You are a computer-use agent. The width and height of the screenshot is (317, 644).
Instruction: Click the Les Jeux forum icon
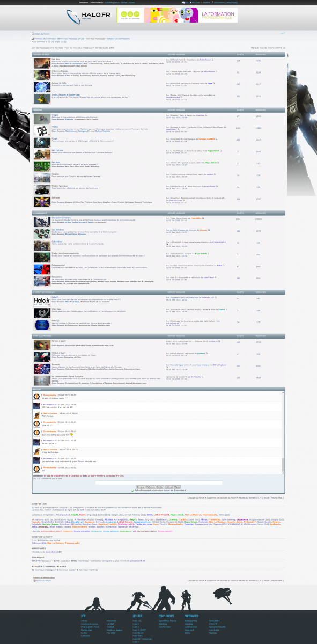coord(42,63)
